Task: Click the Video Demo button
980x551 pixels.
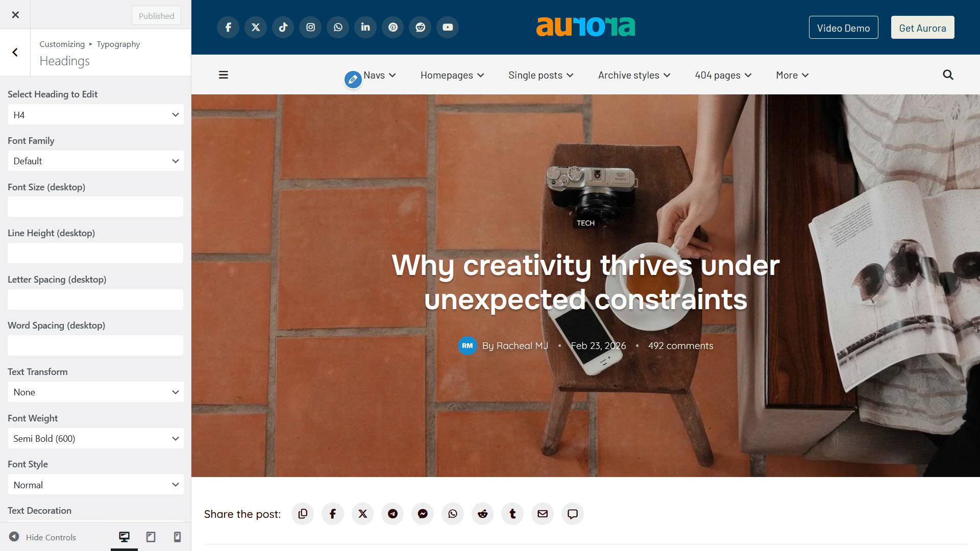Action: (843, 28)
